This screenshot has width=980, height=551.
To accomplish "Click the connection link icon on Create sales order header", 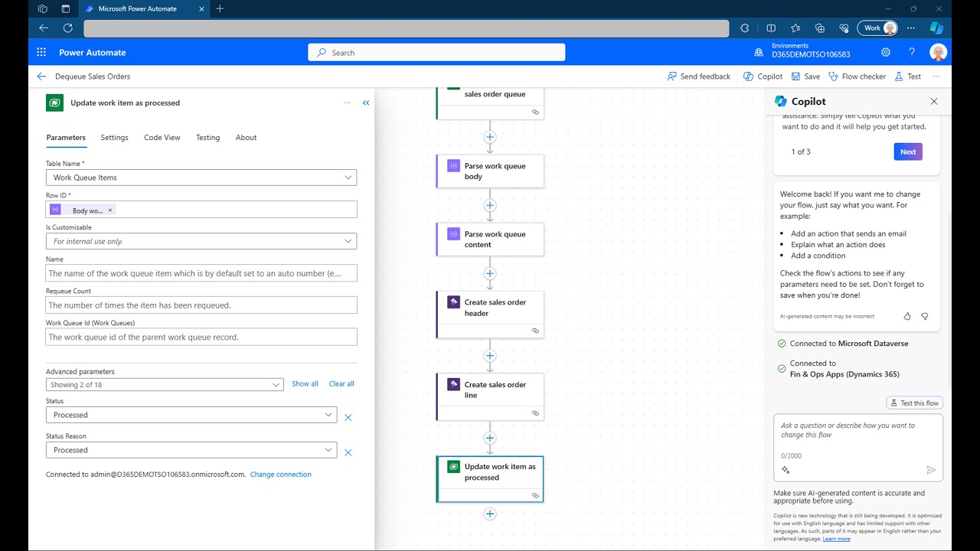I will tap(535, 331).
